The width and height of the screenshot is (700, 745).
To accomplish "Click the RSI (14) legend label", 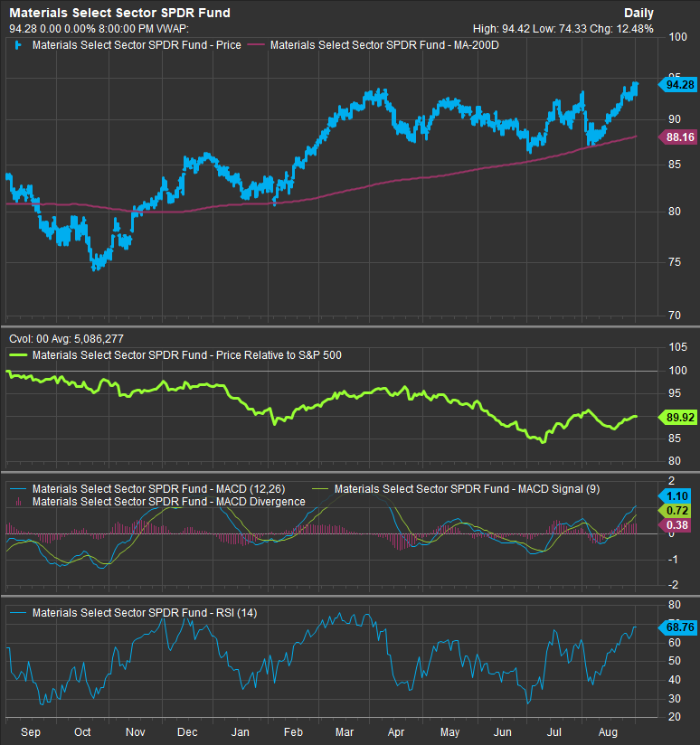I will [145, 613].
